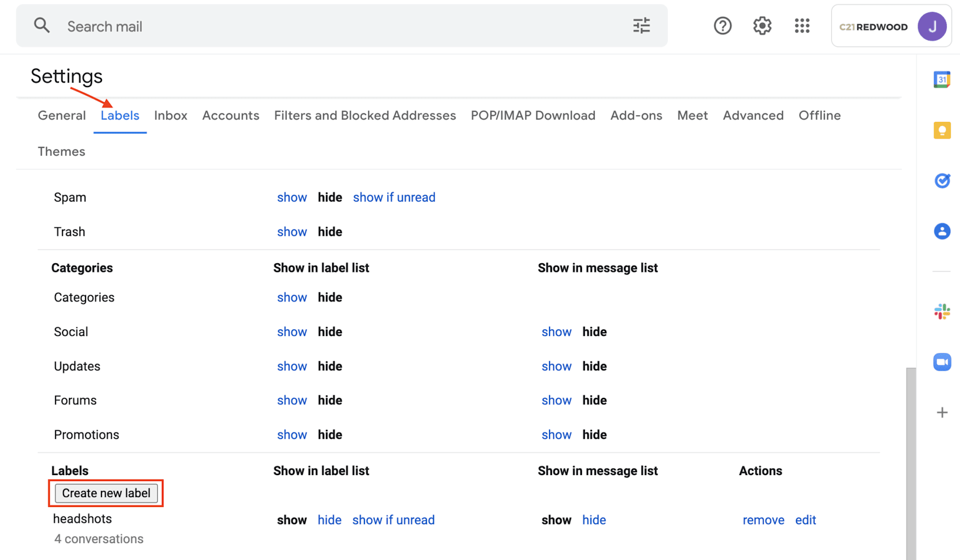Show Spam in label list
This screenshot has width=960, height=560.
pos(291,197)
